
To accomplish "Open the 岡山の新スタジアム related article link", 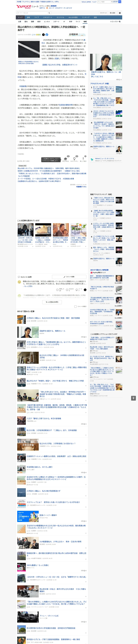I will pos(49,169).
